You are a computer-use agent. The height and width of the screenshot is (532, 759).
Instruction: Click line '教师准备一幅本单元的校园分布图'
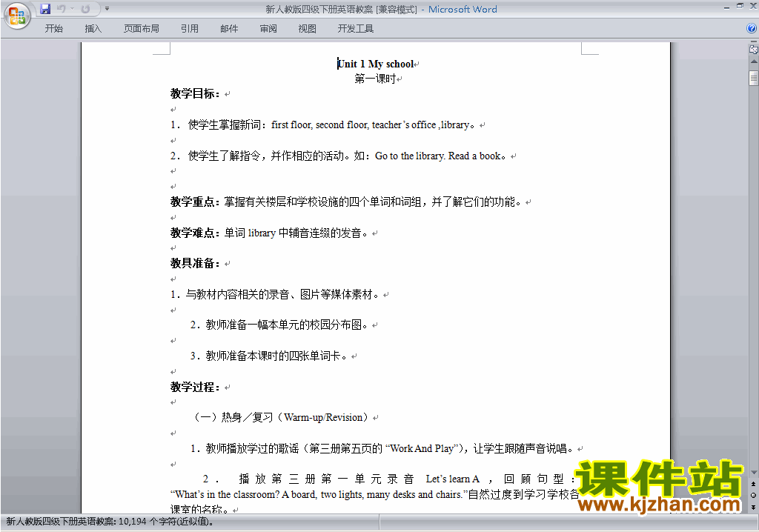click(x=279, y=325)
